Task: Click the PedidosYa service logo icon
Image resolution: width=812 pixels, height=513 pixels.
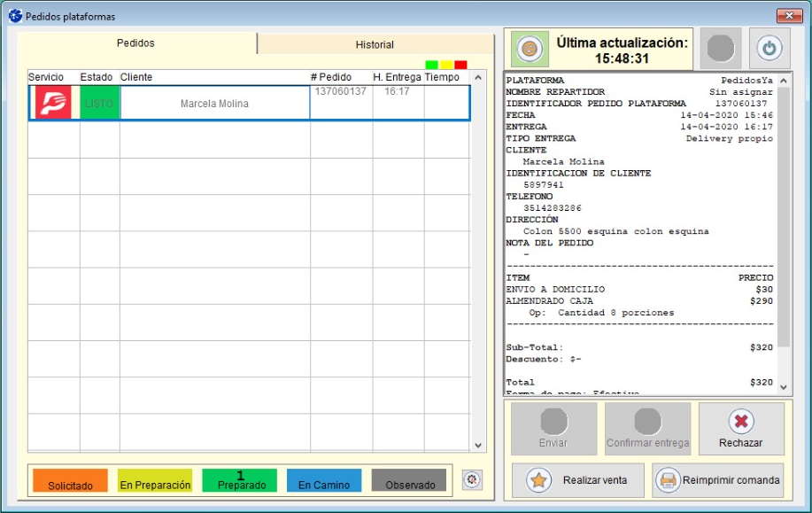Action: (54, 104)
